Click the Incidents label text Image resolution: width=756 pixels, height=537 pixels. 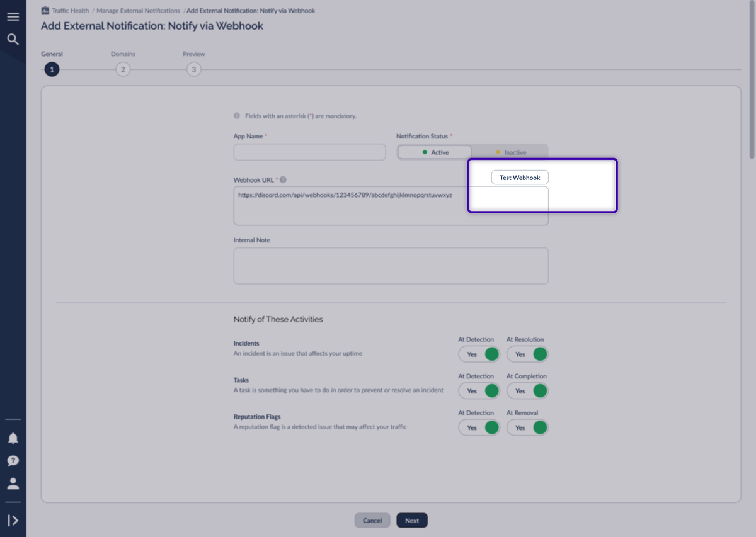246,344
